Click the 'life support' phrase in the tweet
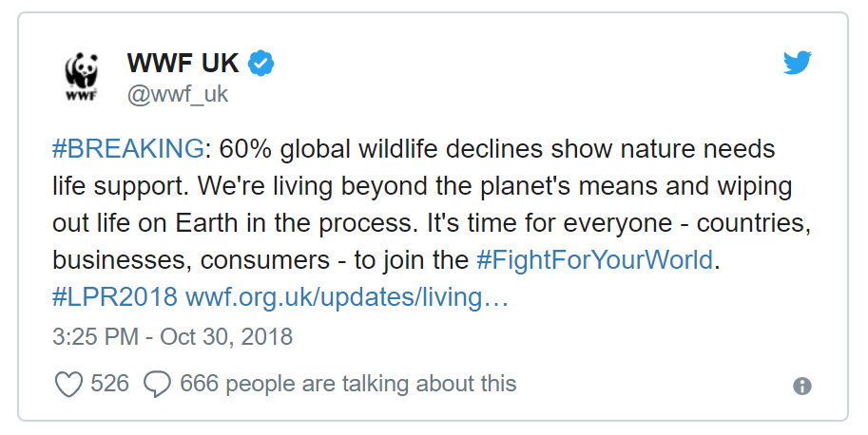The width and height of the screenshot is (868, 435). click(121, 187)
